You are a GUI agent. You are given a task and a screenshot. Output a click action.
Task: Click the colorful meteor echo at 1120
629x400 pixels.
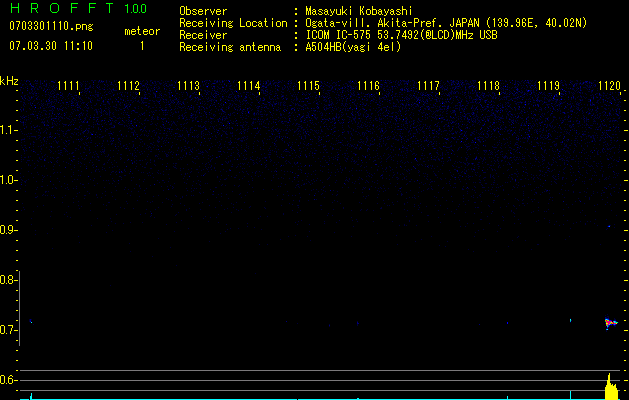611,323
